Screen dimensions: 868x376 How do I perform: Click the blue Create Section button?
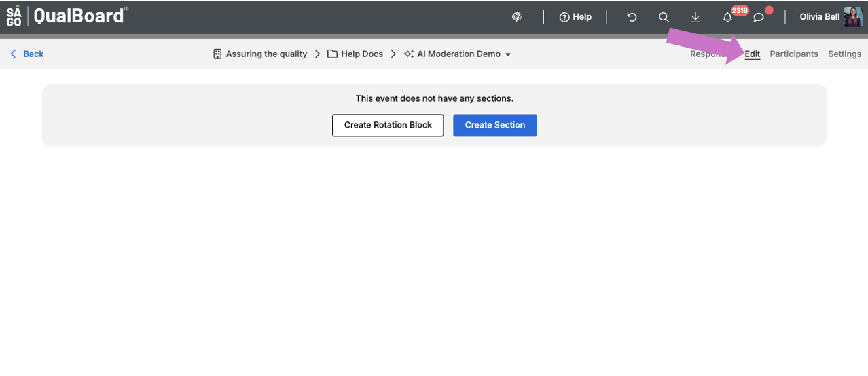tap(495, 125)
